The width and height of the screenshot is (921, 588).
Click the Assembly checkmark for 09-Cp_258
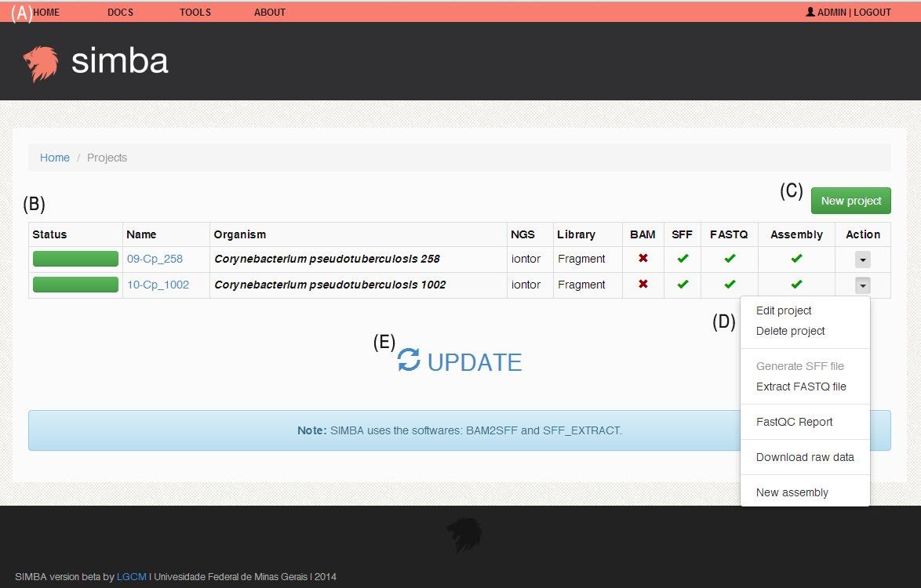coord(796,259)
